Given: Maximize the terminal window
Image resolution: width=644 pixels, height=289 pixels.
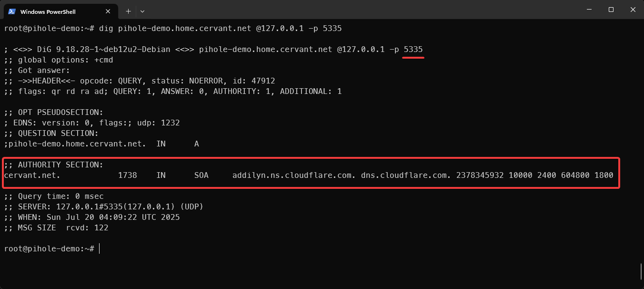Looking at the screenshot, I should pos(611,10).
